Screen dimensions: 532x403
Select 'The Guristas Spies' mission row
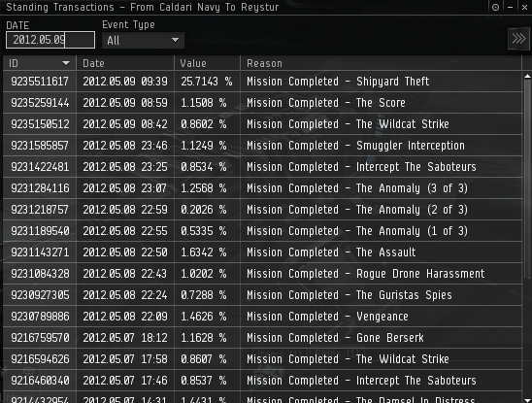pyautogui.click(x=262, y=295)
